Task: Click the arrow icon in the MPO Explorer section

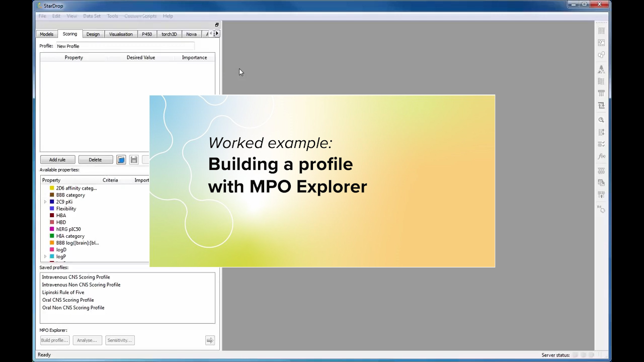Action: pyautogui.click(x=210, y=340)
